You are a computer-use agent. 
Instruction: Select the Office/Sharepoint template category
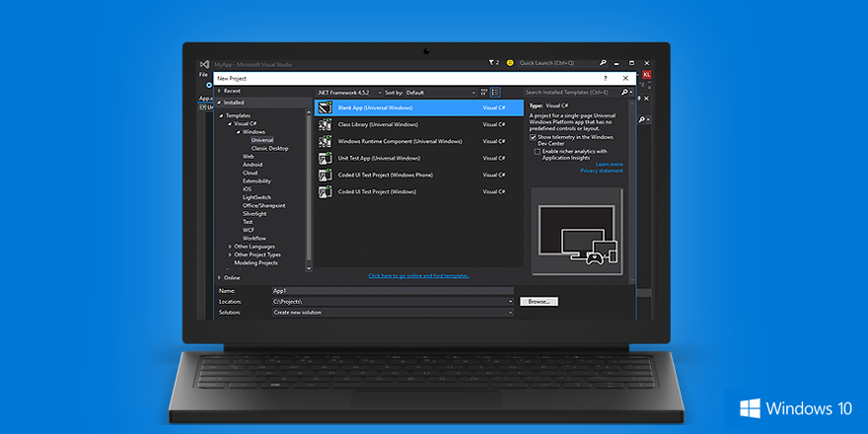(x=264, y=206)
